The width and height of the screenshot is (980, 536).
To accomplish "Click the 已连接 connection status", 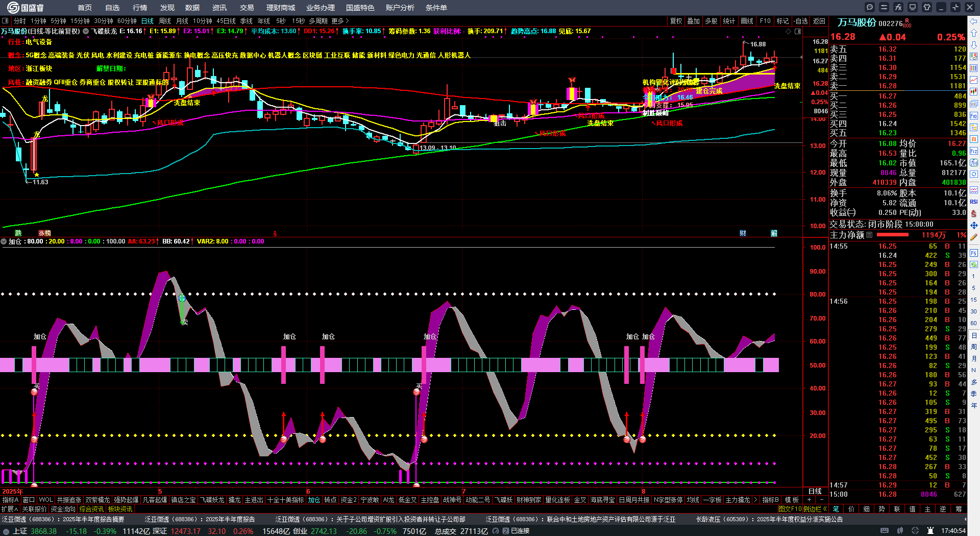I will [x=520, y=531].
